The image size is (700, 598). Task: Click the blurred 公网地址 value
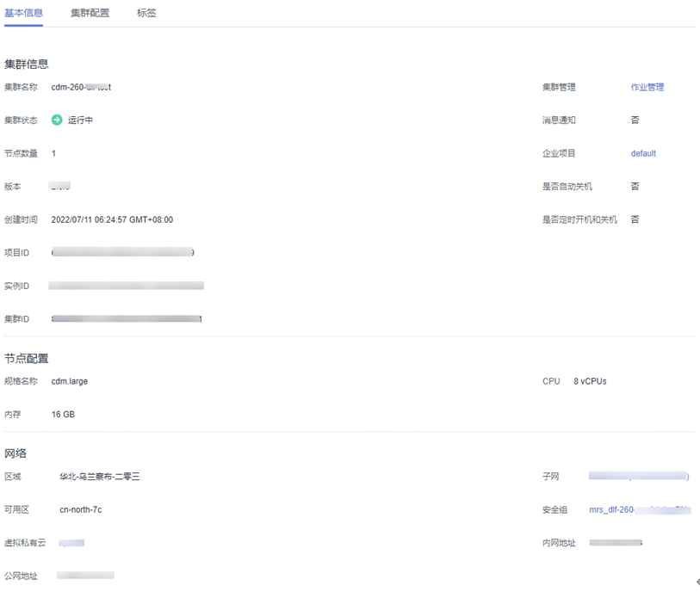(85, 575)
